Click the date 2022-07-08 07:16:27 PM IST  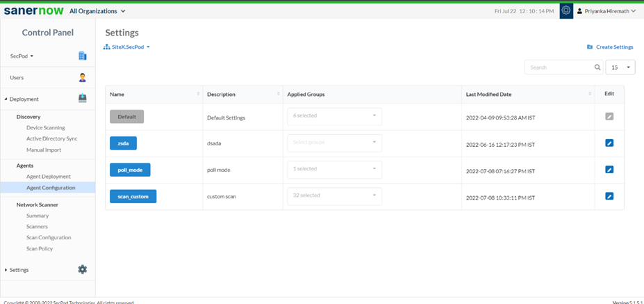click(x=500, y=170)
